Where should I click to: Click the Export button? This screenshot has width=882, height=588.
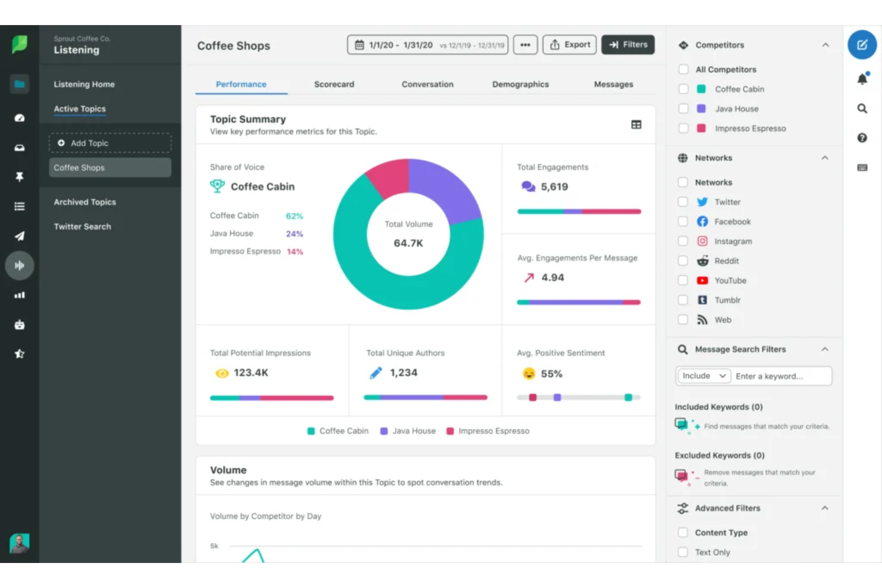point(569,44)
